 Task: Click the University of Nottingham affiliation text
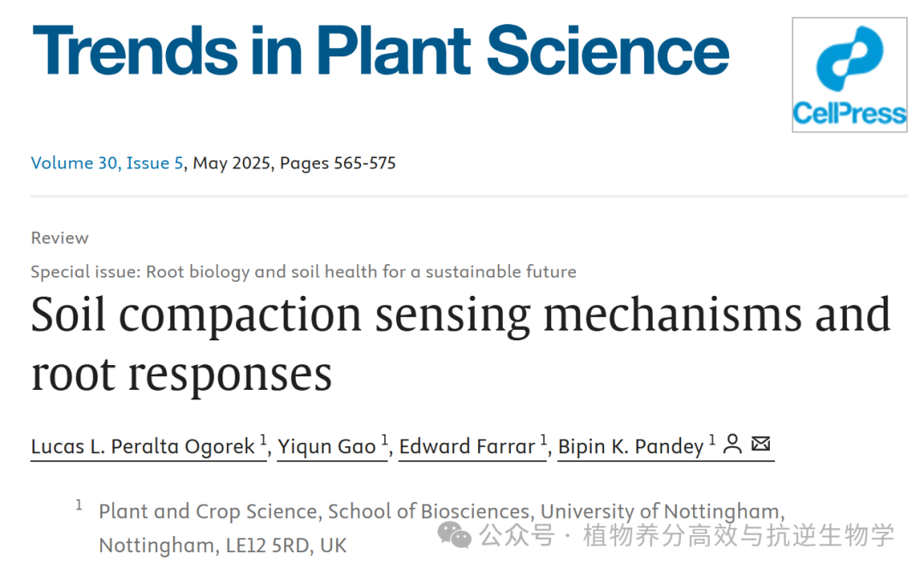tap(440, 512)
